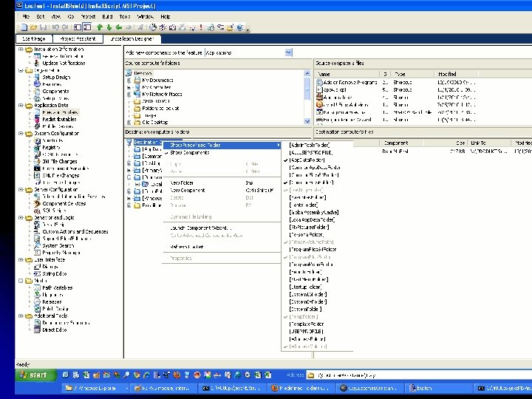Image resolution: width=532 pixels, height=399 pixels.
Task: Collapse the Installation Information tree node
Action: pyautogui.click(x=20, y=50)
